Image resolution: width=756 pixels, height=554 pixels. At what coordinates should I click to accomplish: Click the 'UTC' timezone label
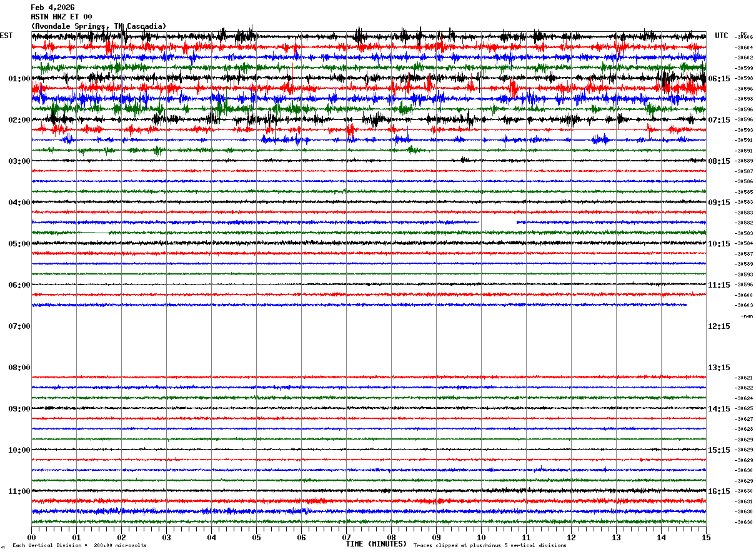(x=722, y=36)
